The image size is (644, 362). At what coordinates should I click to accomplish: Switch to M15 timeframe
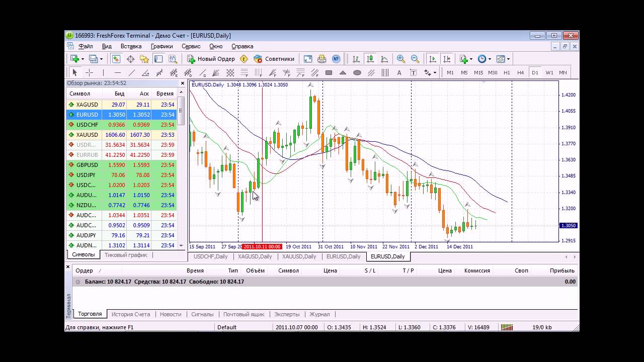coord(478,72)
